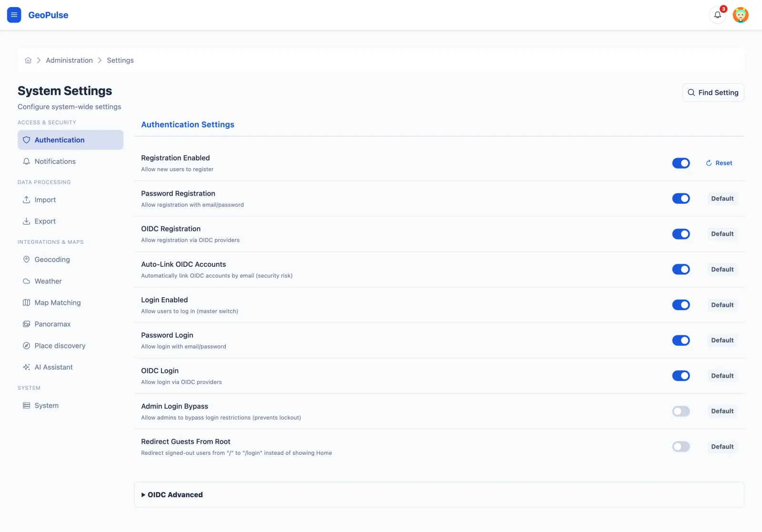Open Map Matching settings section

[x=70, y=303]
